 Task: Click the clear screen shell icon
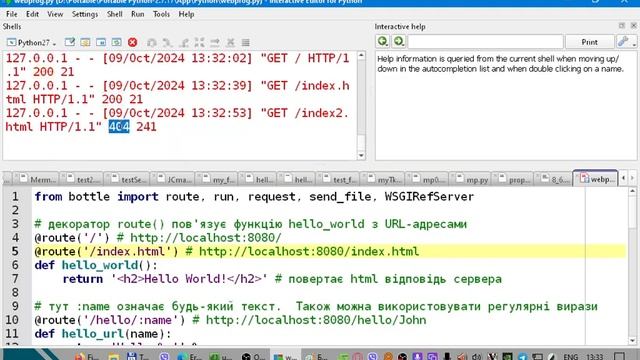coord(70,42)
